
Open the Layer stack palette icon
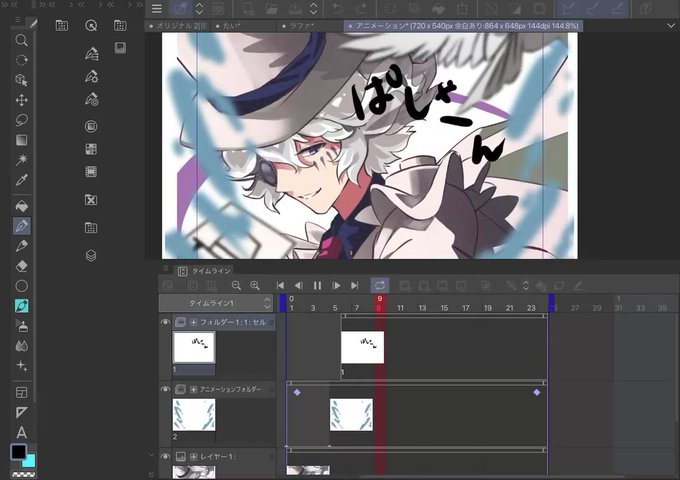pos(91,255)
